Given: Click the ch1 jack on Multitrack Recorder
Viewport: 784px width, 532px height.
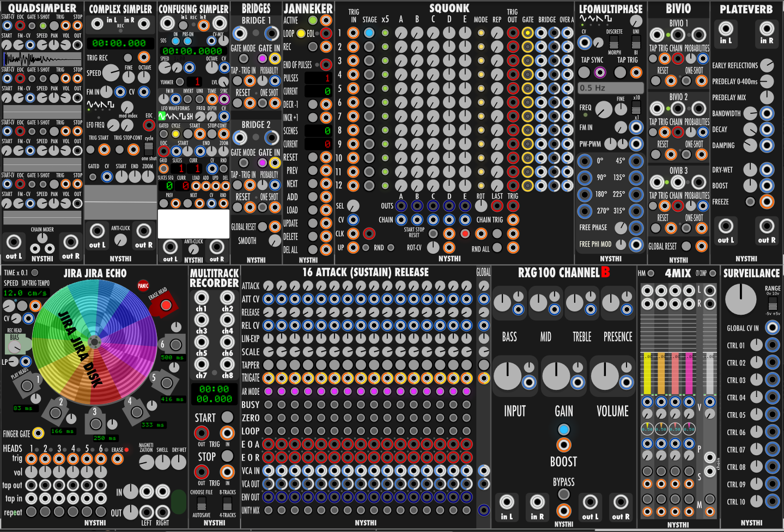Looking at the screenshot, I should pos(202,297).
